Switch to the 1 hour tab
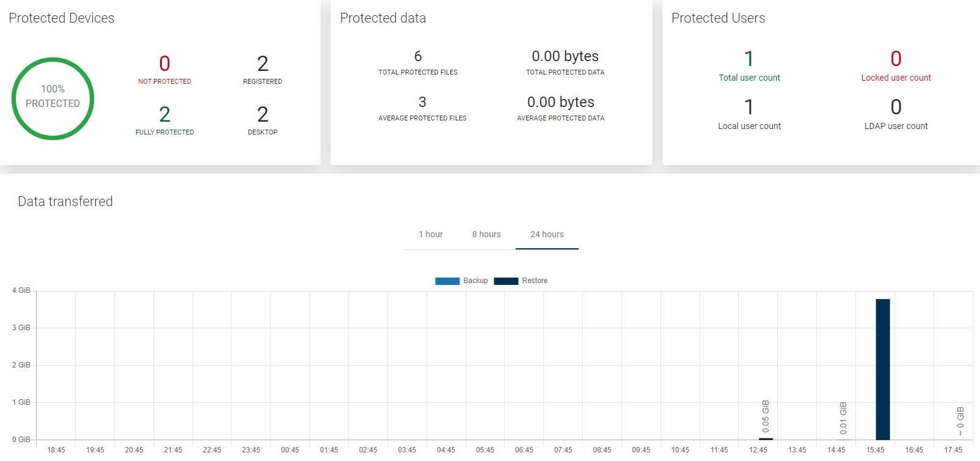Viewport: 980px width, 461px height. click(x=430, y=234)
